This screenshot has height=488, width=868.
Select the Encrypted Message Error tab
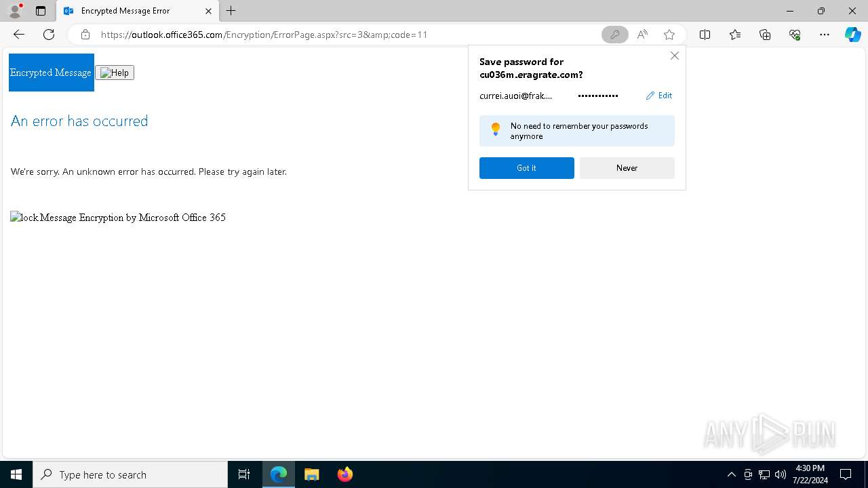(138, 11)
